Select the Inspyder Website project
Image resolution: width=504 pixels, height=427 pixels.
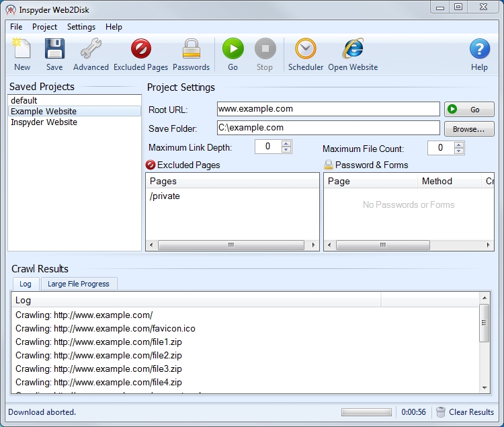pos(74,122)
